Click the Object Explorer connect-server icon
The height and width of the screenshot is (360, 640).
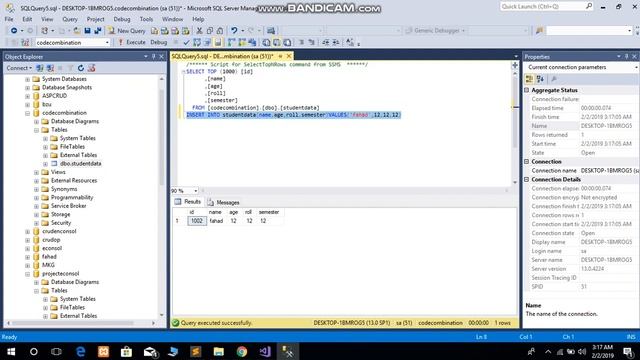pyautogui.click(x=40, y=68)
